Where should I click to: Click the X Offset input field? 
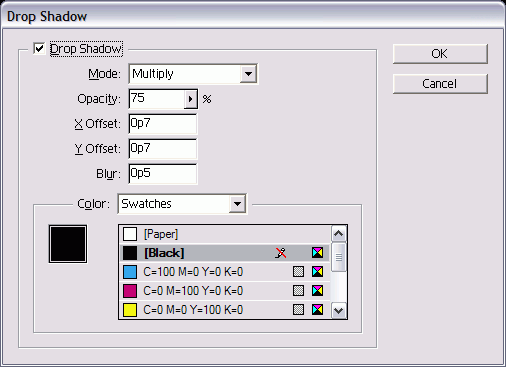coord(163,124)
